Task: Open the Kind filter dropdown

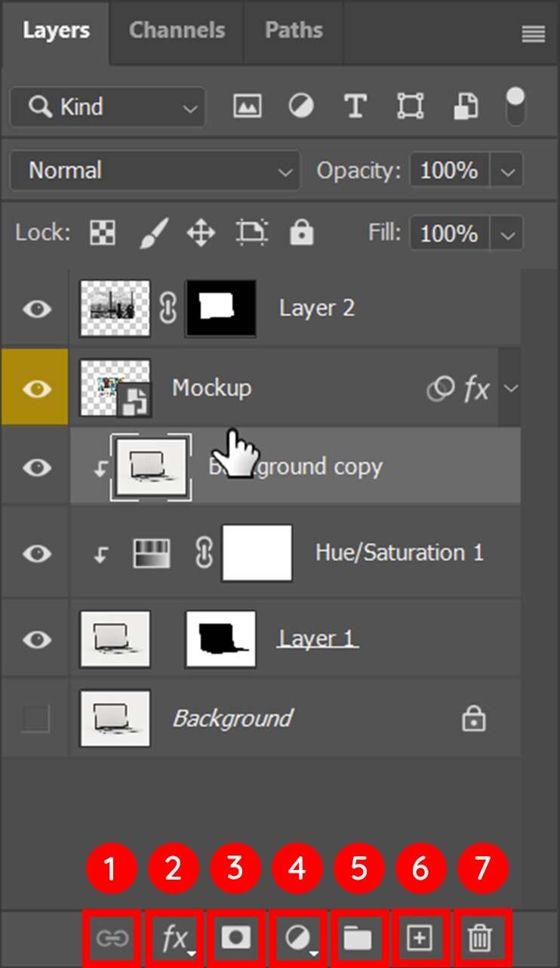Action: coord(107,106)
